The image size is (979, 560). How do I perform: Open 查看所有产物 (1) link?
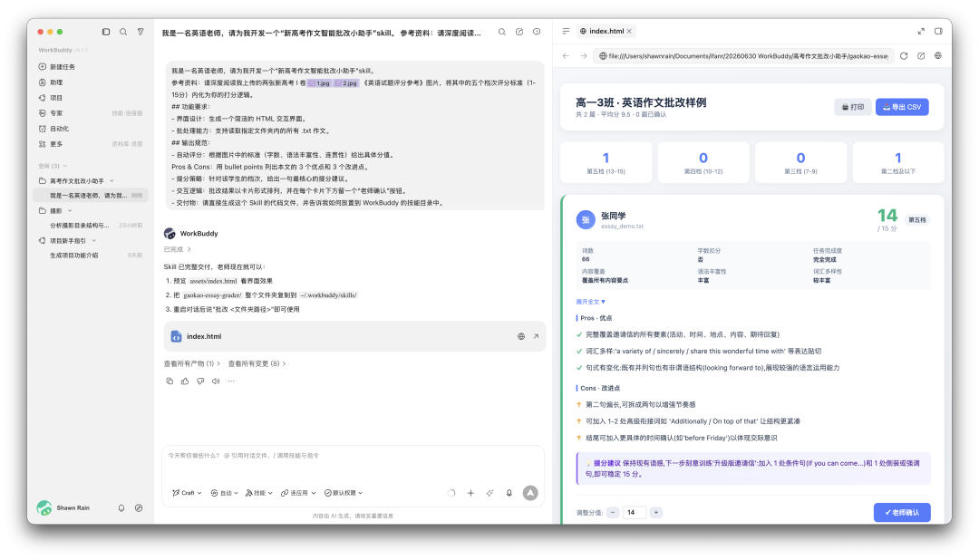191,364
